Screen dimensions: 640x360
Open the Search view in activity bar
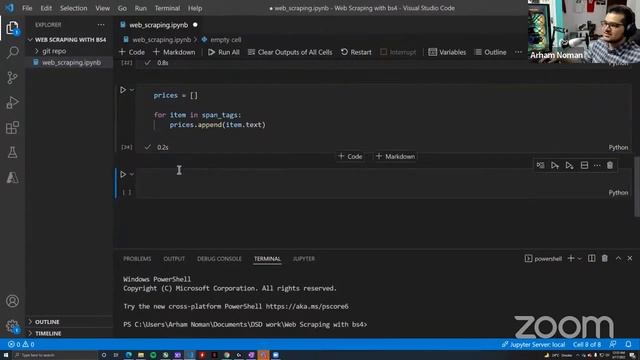click(x=12, y=52)
